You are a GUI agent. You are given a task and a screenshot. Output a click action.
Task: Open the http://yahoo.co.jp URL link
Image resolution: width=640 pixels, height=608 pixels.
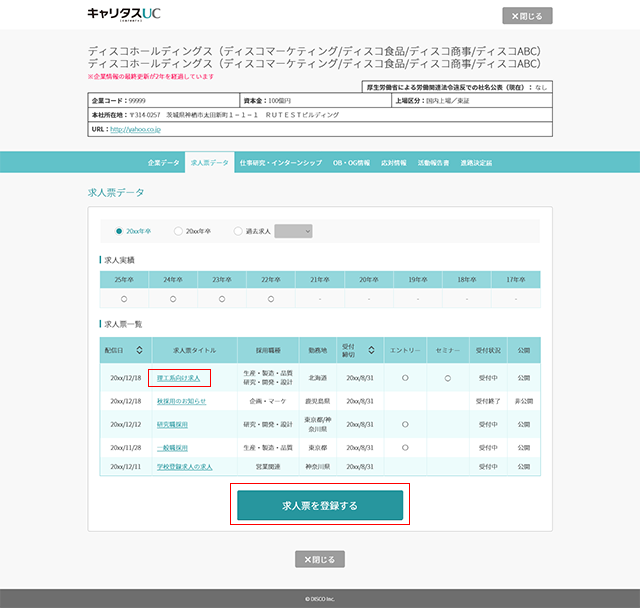pyautogui.click(x=136, y=129)
